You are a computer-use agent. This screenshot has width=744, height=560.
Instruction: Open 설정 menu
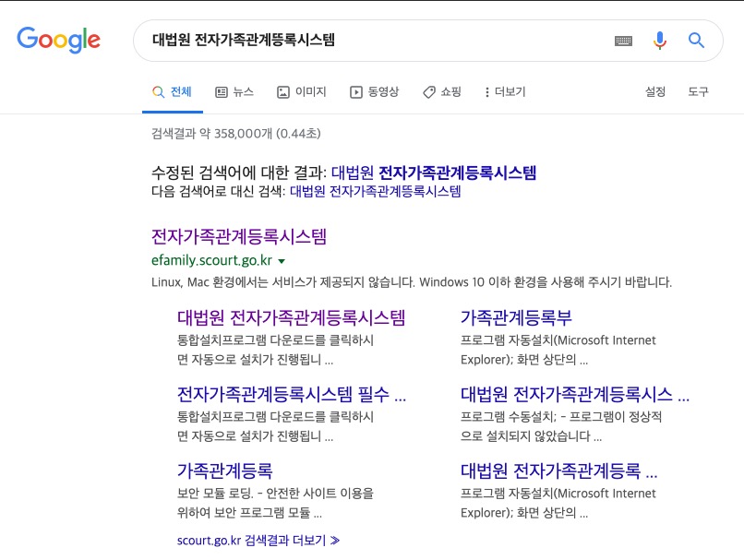point(654,92)
